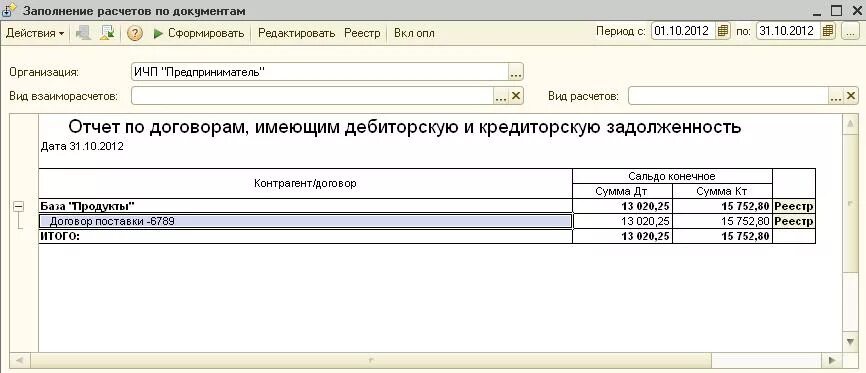Screen dimensions: 866x373
Task: Click Сумма Кт in Договор поставки row
Action: [722, 221]
